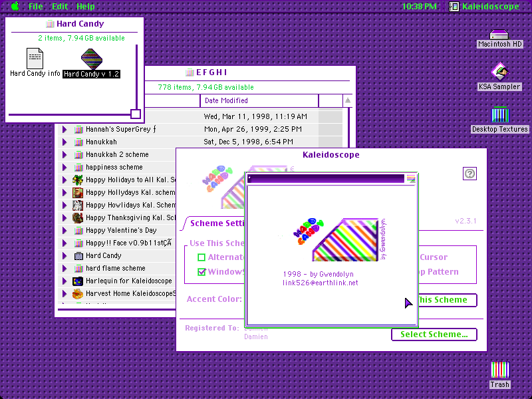Expand the hard flame scheme folder
Viewport: 532px width, 399px height.
(x=64, y=269)
